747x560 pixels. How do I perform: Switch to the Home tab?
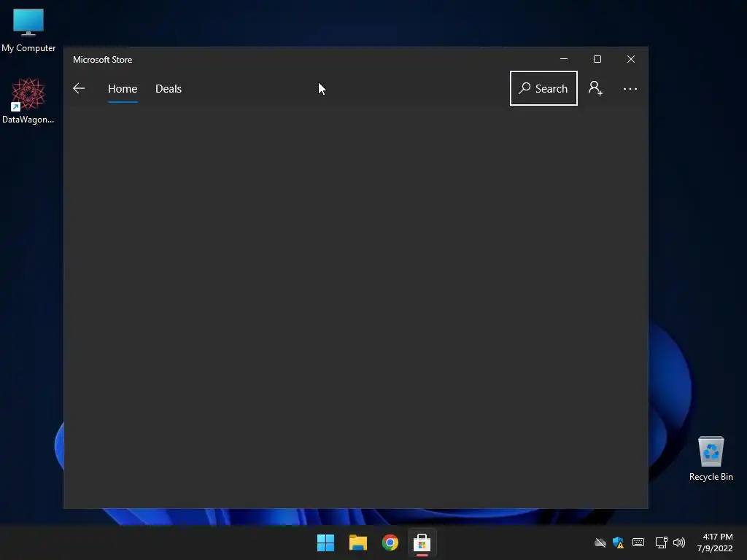[123, 89]
